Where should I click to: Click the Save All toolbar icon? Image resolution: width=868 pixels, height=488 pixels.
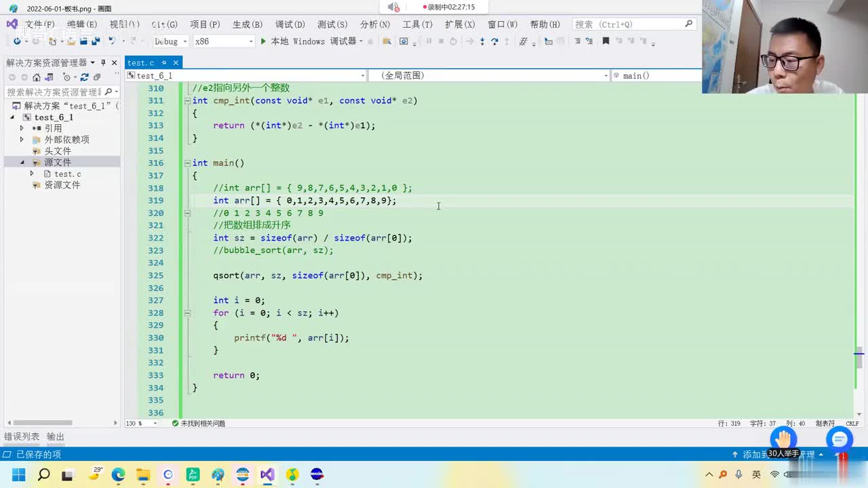click(96, 41)
